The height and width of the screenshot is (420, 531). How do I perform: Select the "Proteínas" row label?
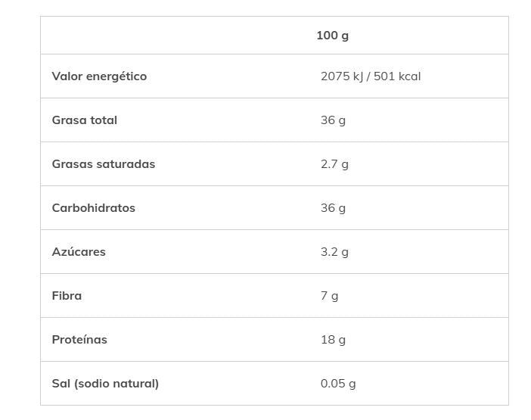[x=79, y=340]
